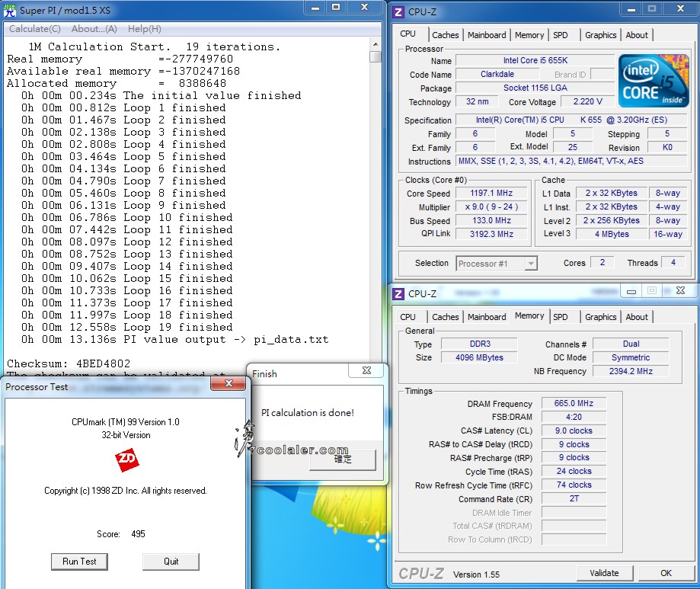This screenshot has height=589, width=700.
Task: Switch to Graphics tab in upper CPU-Z window
Action: (600, 35)
